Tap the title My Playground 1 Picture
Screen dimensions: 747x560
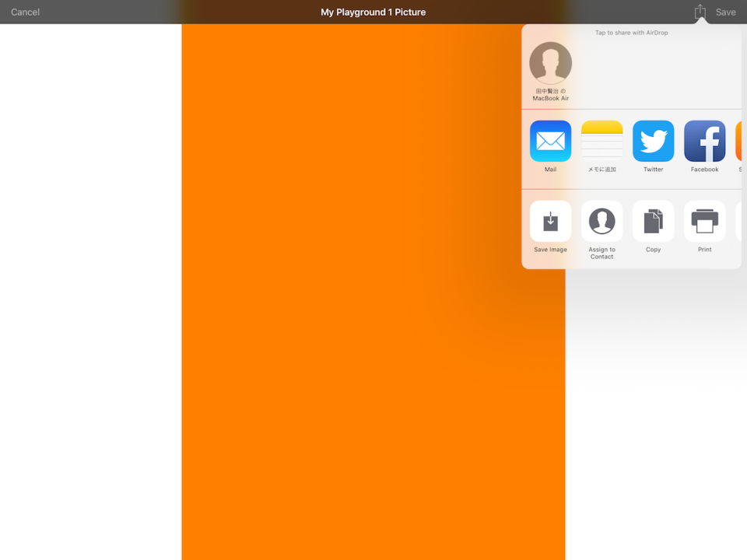point(373,12)
